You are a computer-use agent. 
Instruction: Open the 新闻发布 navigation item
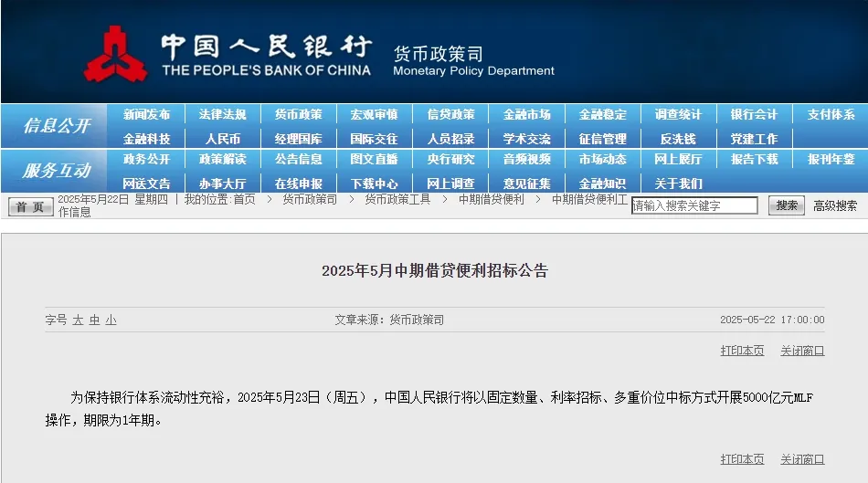(x=147, y=114)
